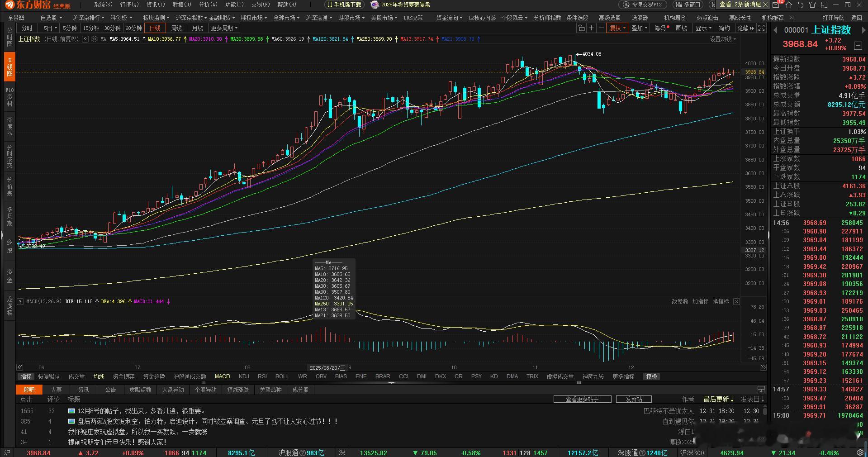The width and height of the screenshot is (868, 457).
Task: Open the 更多周期 dropdown
Action: coord(224,28)
